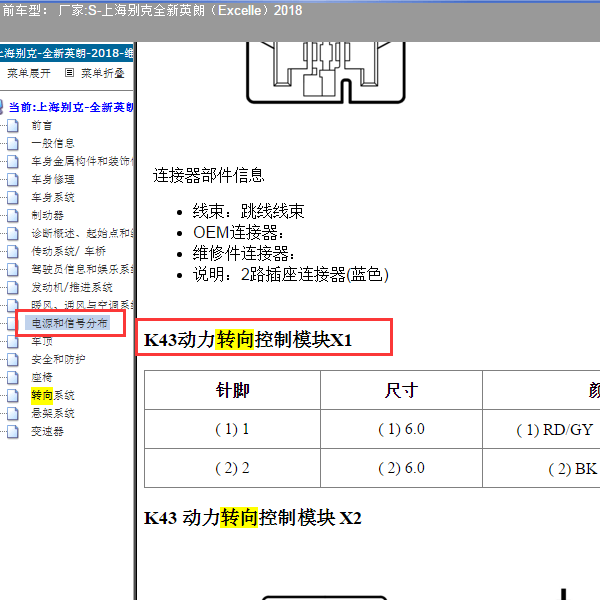The height and width of the screenshot is (600, 600).
Task: Click page icon next to 一般信息
Action: pos(13,143)
